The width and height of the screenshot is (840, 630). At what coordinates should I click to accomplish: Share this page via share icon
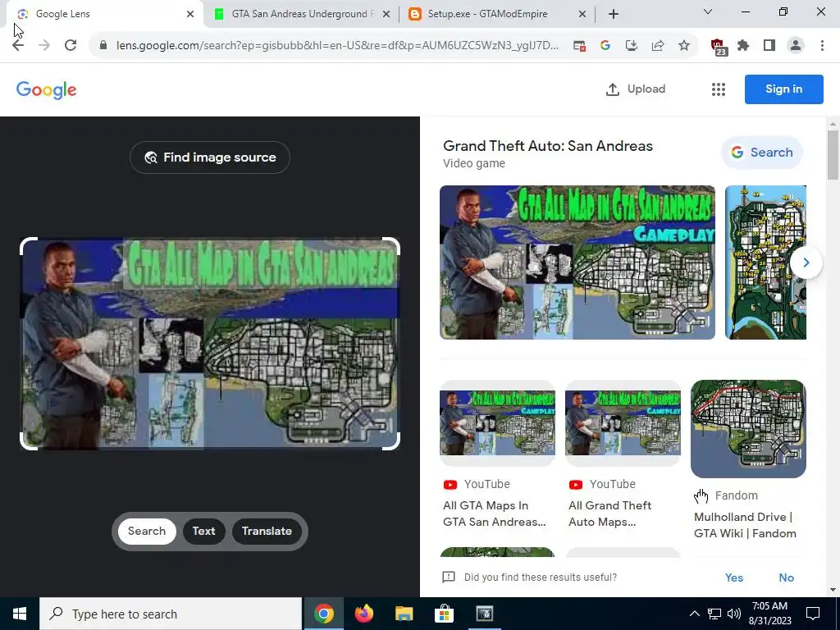[658, 46]
